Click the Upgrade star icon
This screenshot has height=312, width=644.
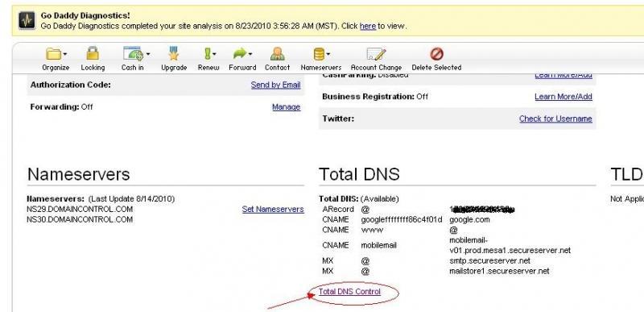pos(174,53)
